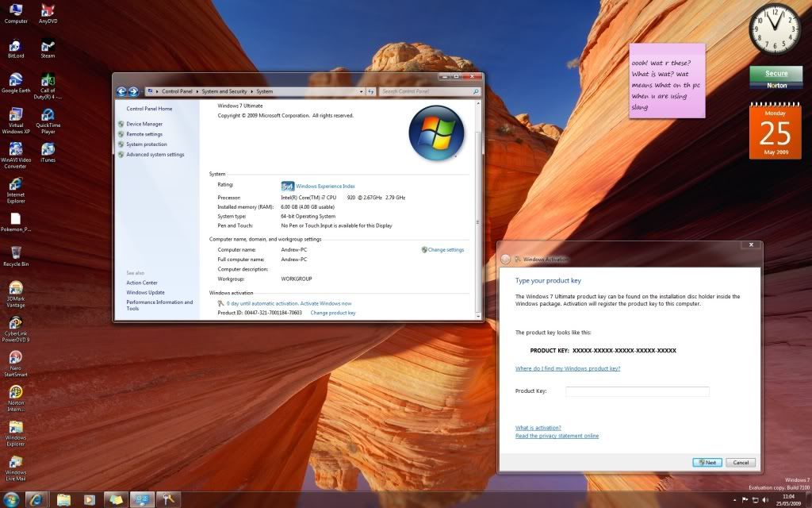Screen dimensions: 812x508
Task: Open Device Manager from sidebar
Action: (144, 124)
